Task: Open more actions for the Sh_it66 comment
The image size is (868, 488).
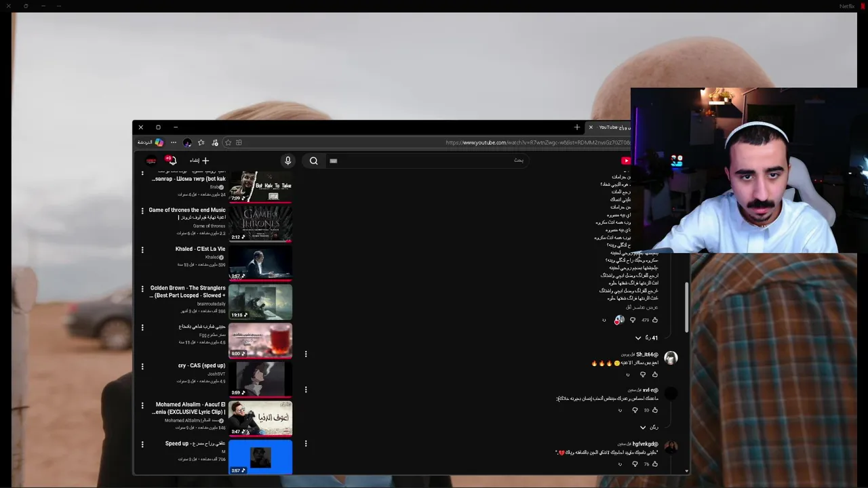Action: tap(306, 354)
